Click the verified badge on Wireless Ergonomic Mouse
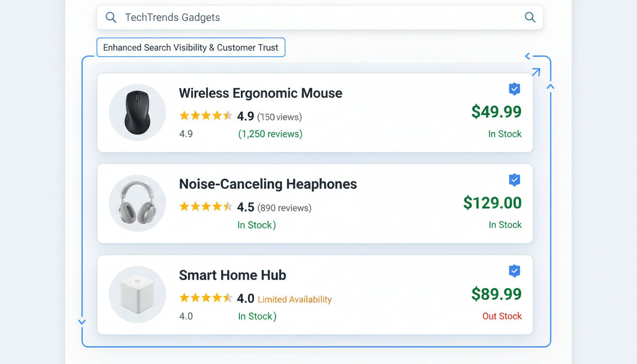The width and height of the screenshot is (637, 364). 514,89
